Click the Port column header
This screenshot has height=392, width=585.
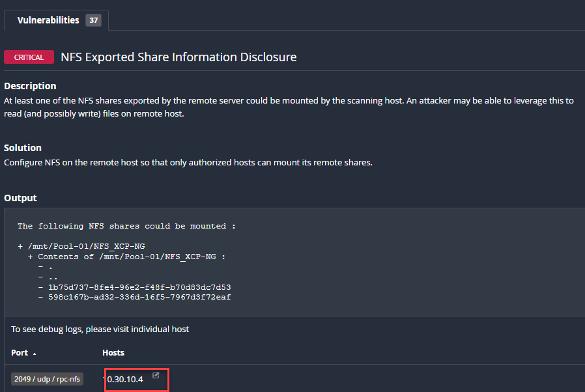20,353
